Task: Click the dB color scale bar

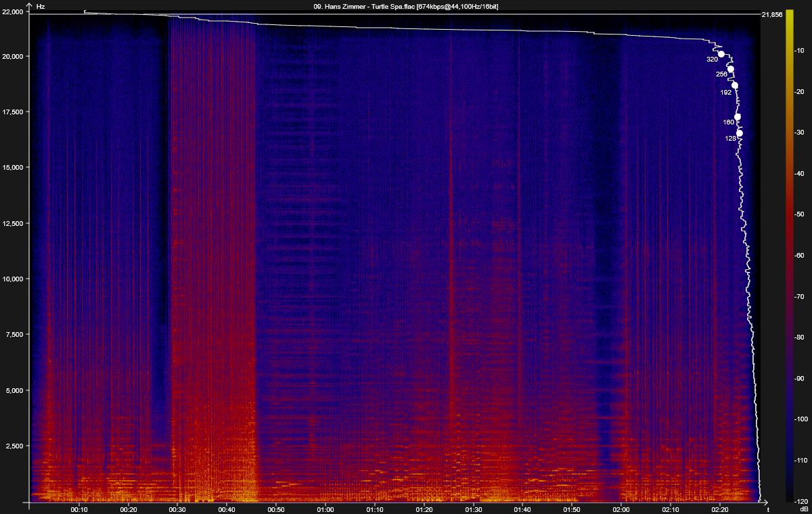Action: 789,256
